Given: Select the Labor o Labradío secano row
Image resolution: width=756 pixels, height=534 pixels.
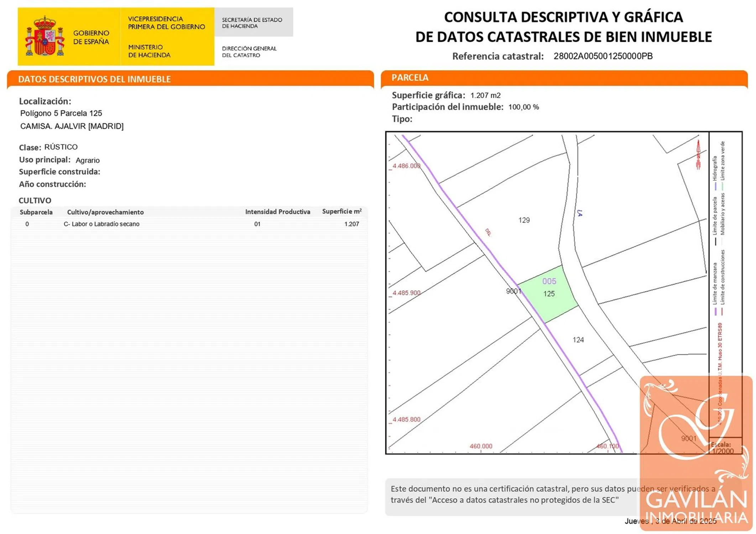Looking at the screenshot, I should [101, 224].
